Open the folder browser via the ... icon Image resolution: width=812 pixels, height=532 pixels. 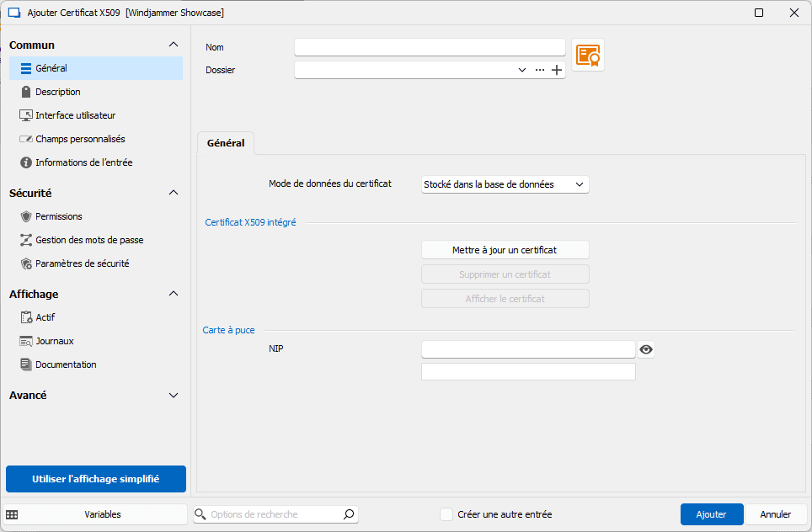[540, 70]
